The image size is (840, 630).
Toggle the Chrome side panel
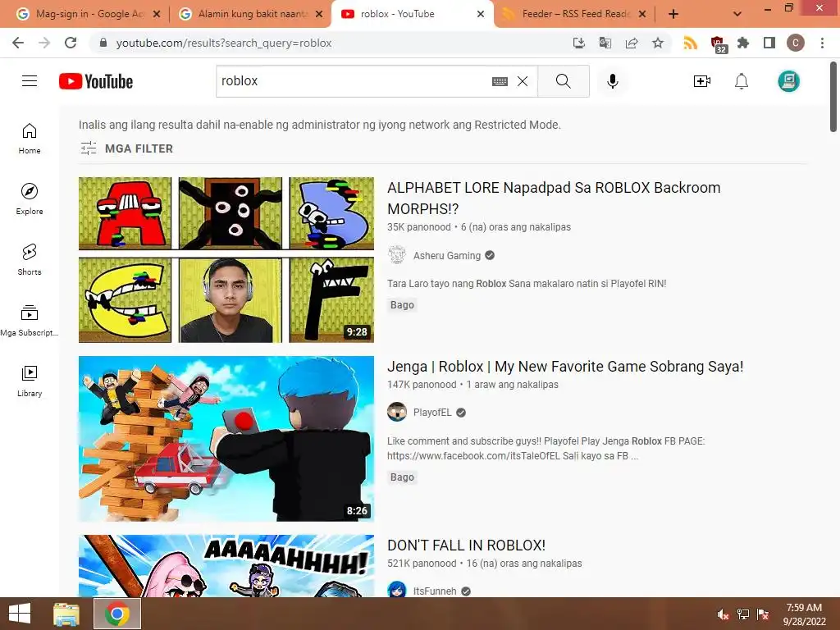point(769,43)
